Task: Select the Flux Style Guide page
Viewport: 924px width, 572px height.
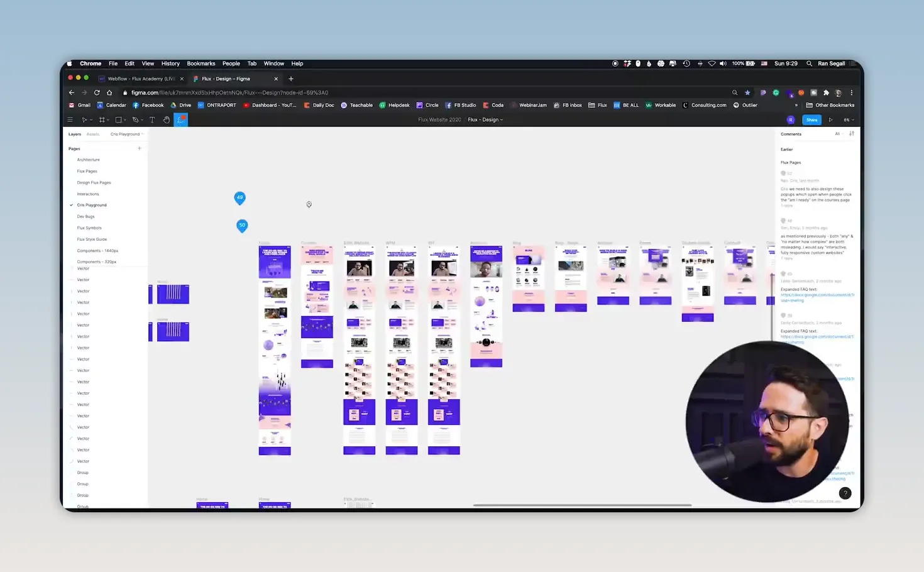Action: (x=92, y=239)
